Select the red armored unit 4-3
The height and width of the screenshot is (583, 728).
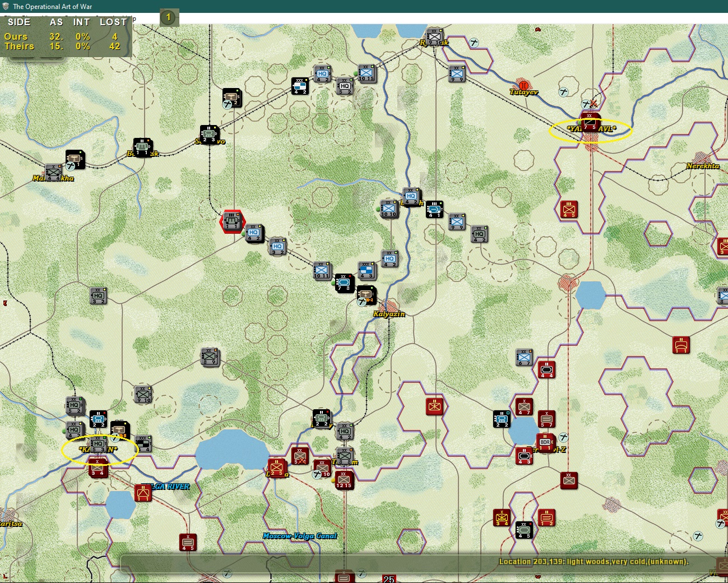(x=524, y=456)
